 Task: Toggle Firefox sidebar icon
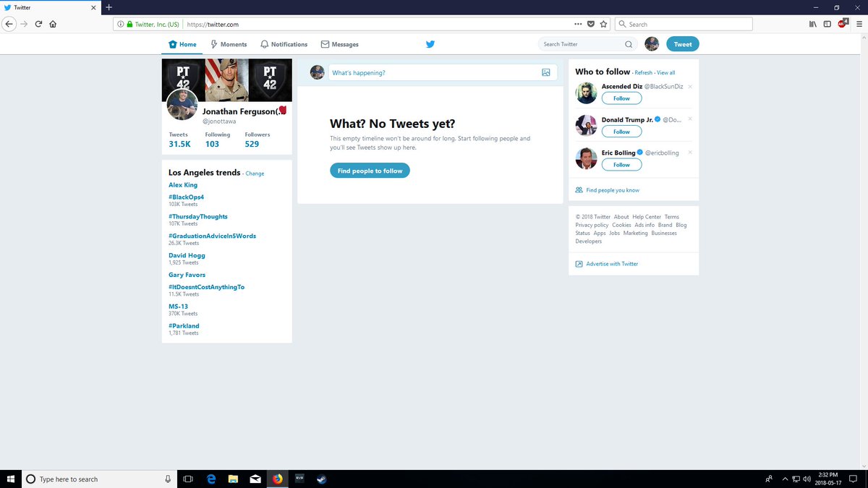(827, 24)
